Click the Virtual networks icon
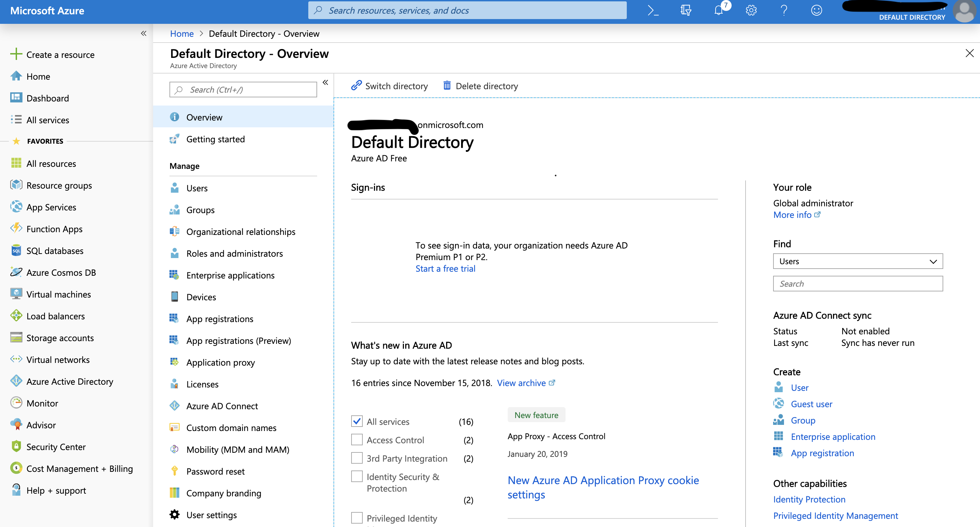 click(x=16, y=359)
